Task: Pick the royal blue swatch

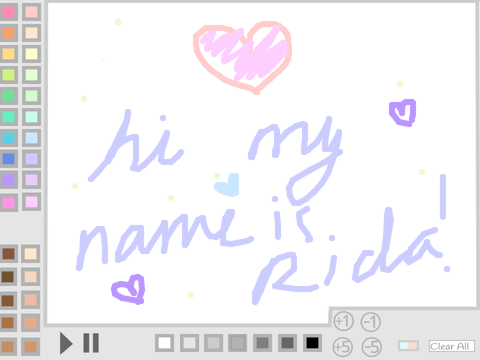Action: click(x=9, y=159)
